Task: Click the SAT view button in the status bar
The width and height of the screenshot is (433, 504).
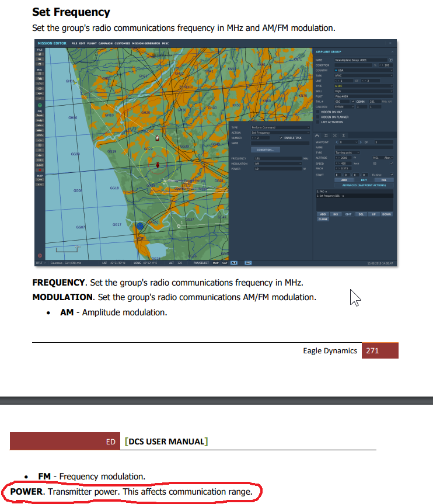Action: click(225, 263)
